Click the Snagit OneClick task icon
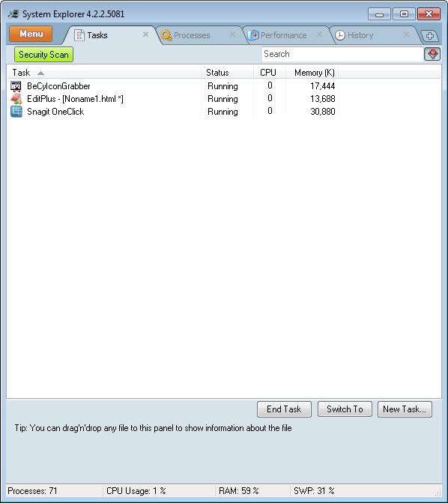Viewport: 448px width, 503px height. (x=16, y=112)
